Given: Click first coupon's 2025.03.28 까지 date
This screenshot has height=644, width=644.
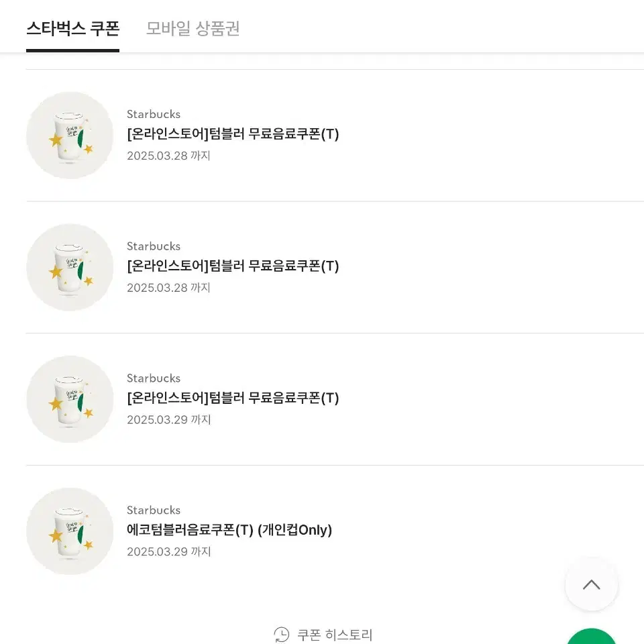Looking at the screenshot, I should pos(168,156).
